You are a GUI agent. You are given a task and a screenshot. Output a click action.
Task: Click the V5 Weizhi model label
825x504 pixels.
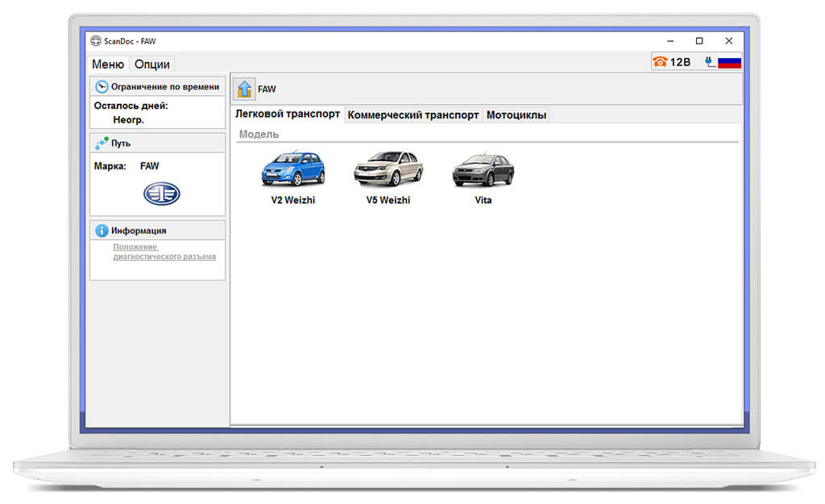(x=388, y=200)
